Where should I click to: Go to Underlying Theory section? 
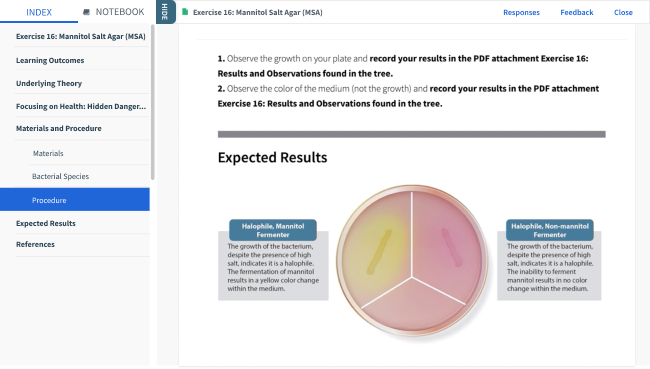click(x=49, y=83)
